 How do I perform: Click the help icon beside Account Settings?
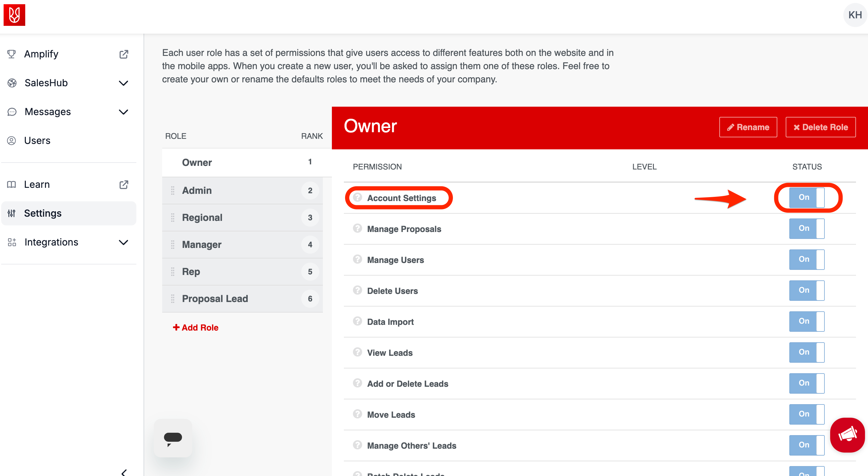(x=357, y=197)
